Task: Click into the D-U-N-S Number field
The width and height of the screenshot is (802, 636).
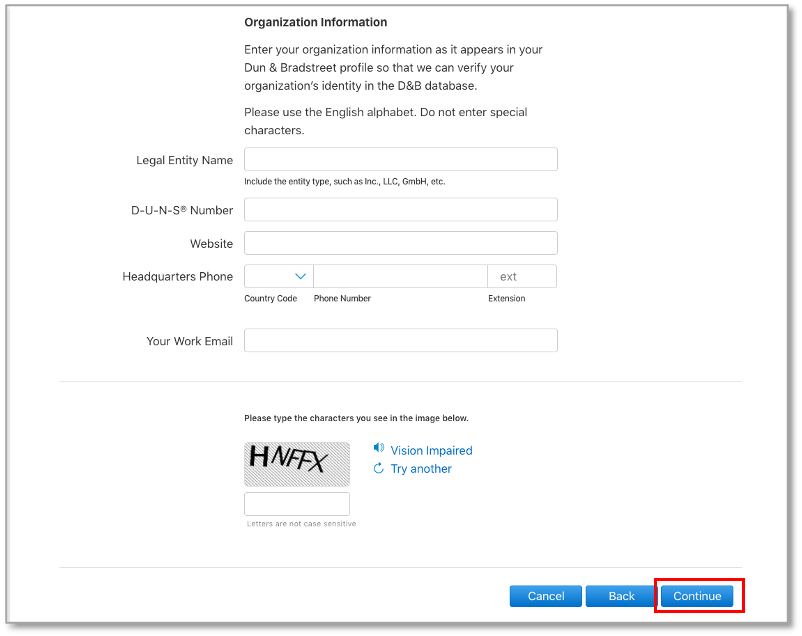Action: point(400,210)
